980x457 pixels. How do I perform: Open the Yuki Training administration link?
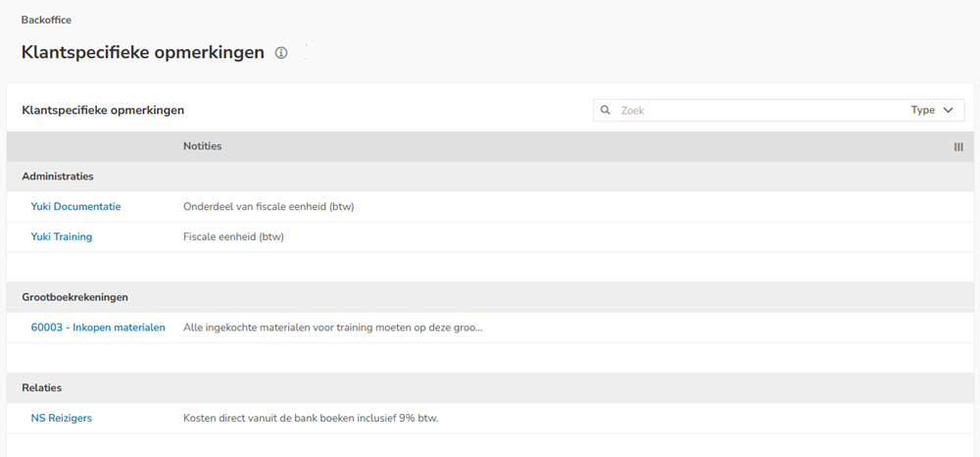pyautogui.click(x=62, y=236)
